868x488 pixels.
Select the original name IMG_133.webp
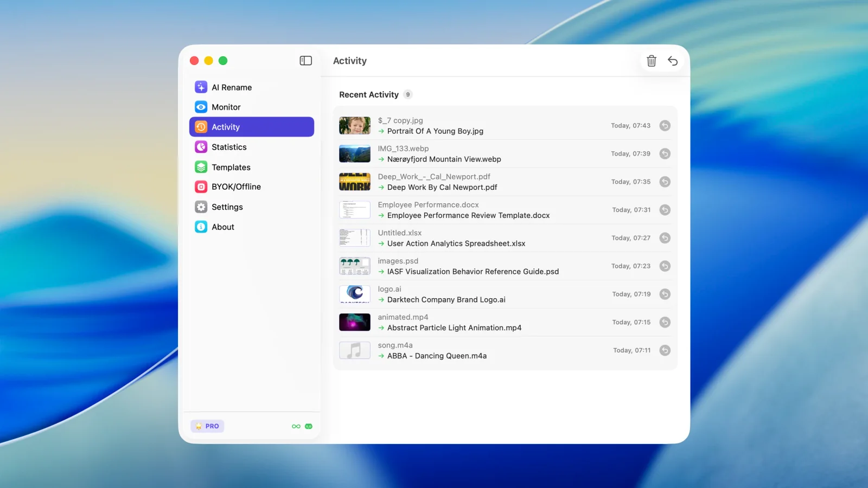click(403, 149)
